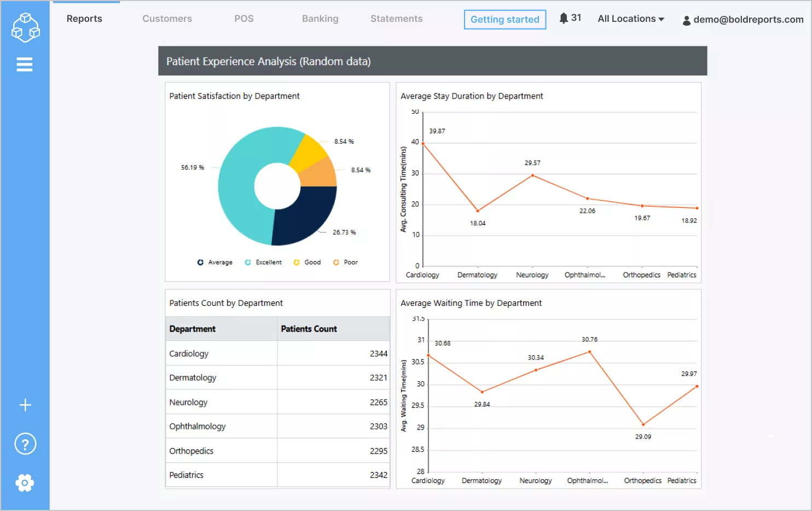
Task: Click the demo@boldreports.com account label
Action: tap(747, 20)
